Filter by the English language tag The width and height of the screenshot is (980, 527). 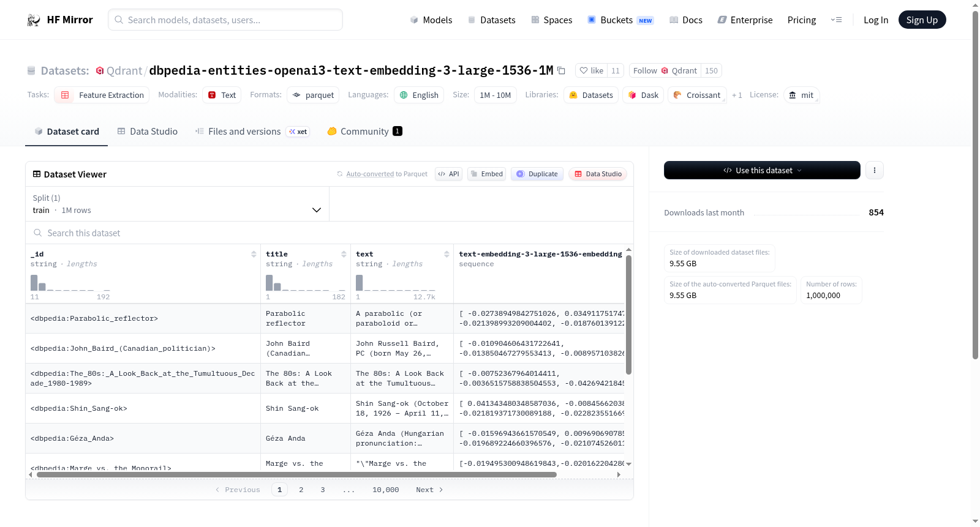coord(419,95)
